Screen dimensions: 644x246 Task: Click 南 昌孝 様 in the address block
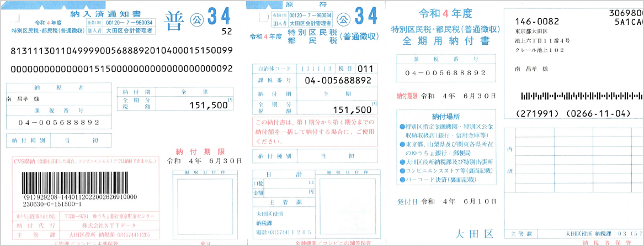[x=531, y=69]
